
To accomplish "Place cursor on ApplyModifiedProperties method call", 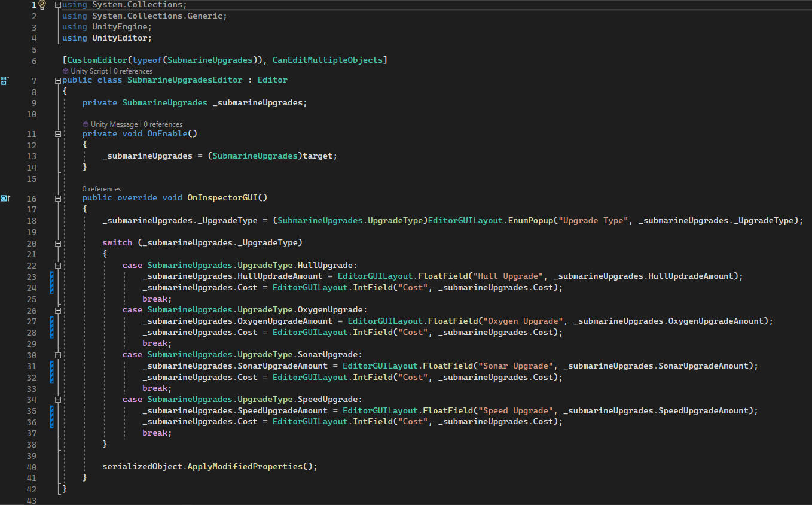I will (x=245, y=466).
